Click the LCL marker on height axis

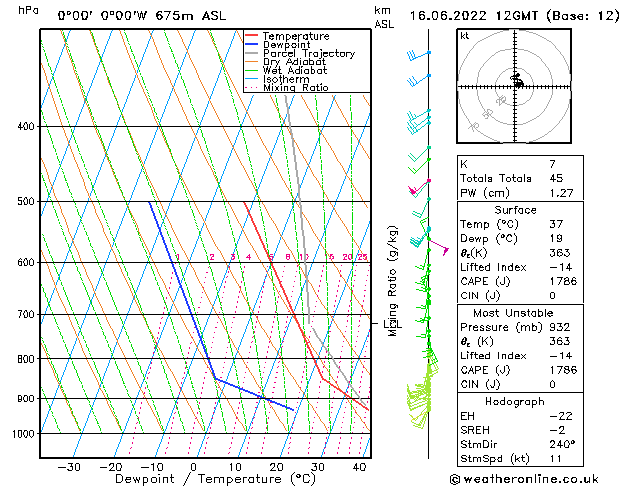point(393,324)
